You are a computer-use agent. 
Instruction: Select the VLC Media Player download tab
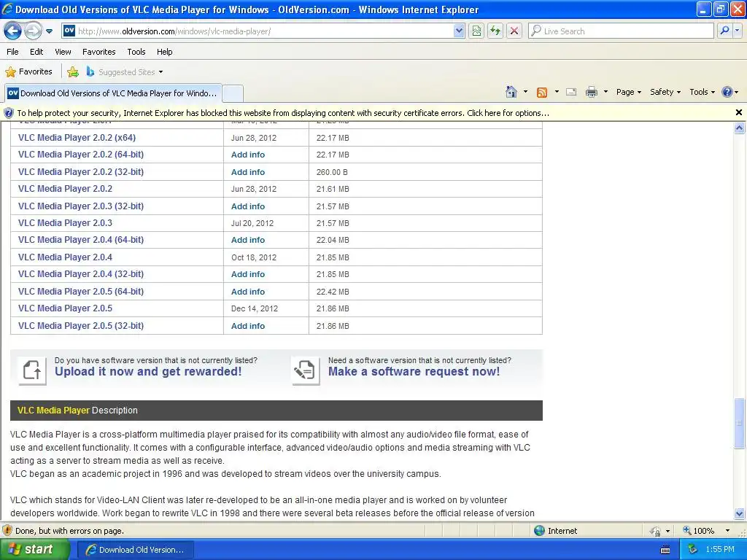tap(113, 93)
